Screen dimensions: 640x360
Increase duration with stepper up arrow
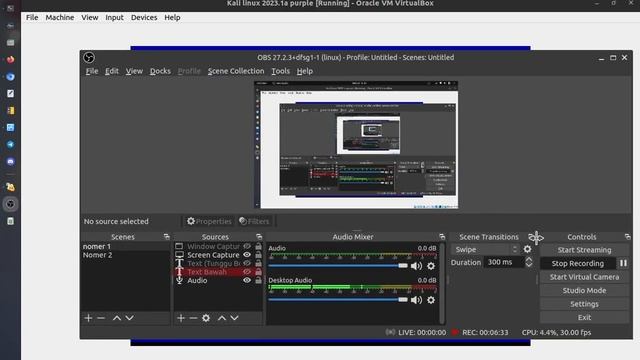(529, 259)
